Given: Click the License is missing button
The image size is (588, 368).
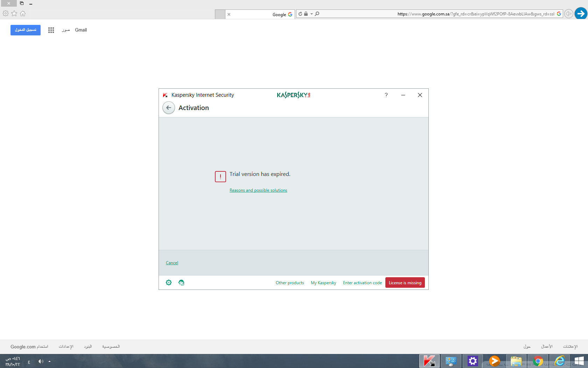Looking at the screenshot, I should tap(405, 283).
